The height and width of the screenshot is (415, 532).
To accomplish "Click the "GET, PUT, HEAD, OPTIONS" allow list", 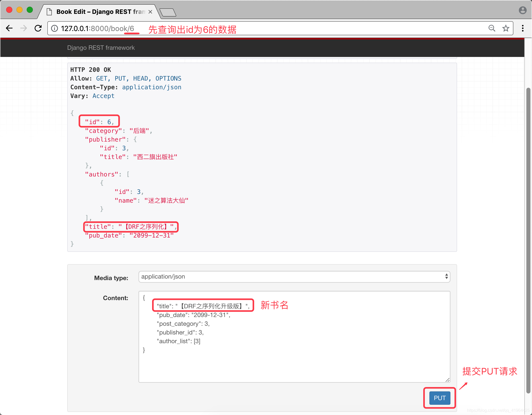I will pos(139,78).
